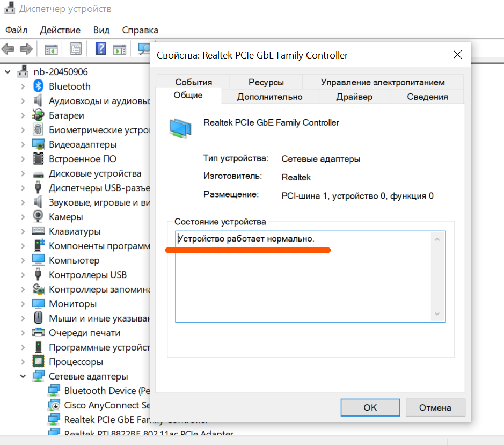Open the Файл menu
The image size is (504, 445).
point(17,30)
